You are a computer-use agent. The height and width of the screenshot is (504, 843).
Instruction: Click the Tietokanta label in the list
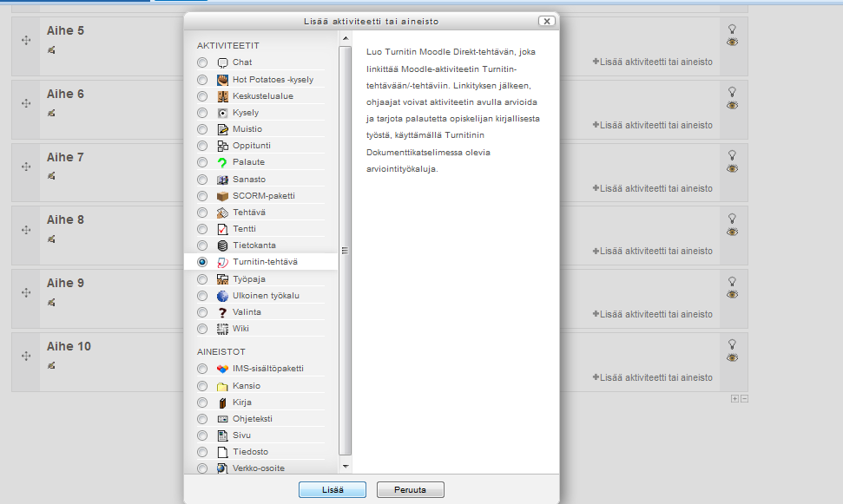click(x=254, y=245)
